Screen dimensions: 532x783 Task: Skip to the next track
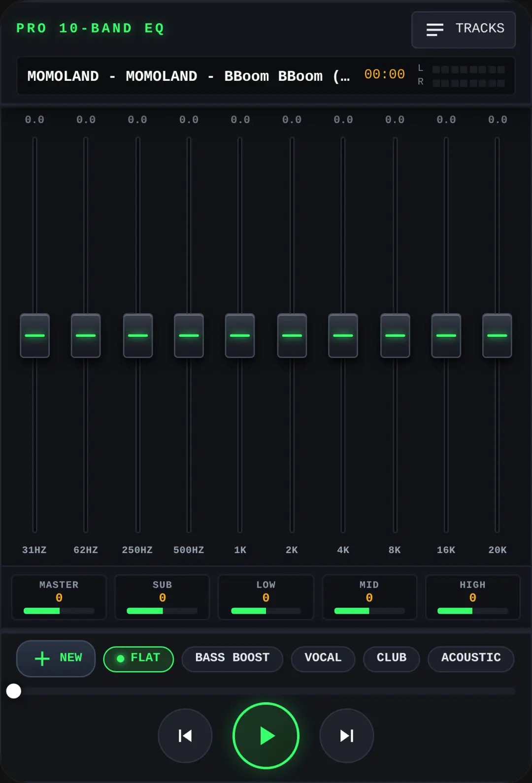347,736
